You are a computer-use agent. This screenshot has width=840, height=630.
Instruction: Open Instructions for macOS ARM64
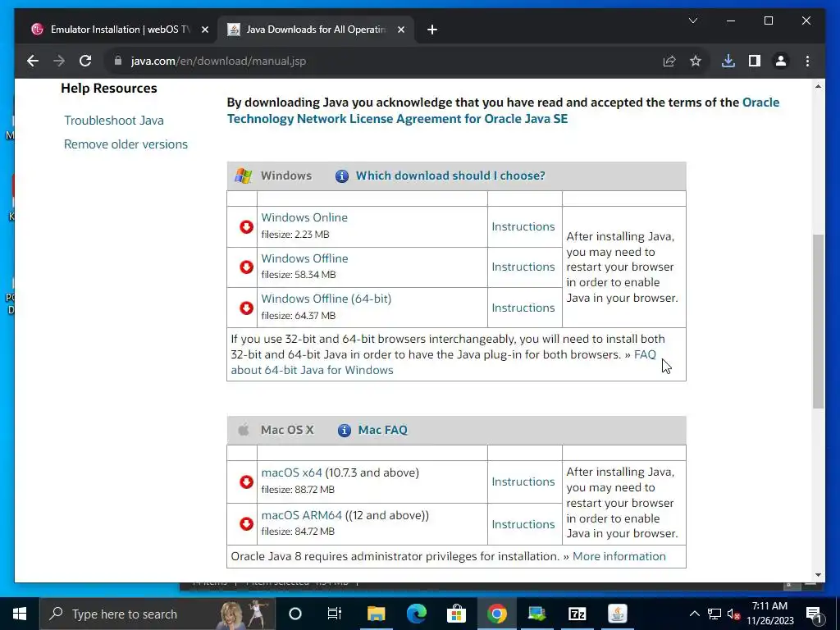523,524
